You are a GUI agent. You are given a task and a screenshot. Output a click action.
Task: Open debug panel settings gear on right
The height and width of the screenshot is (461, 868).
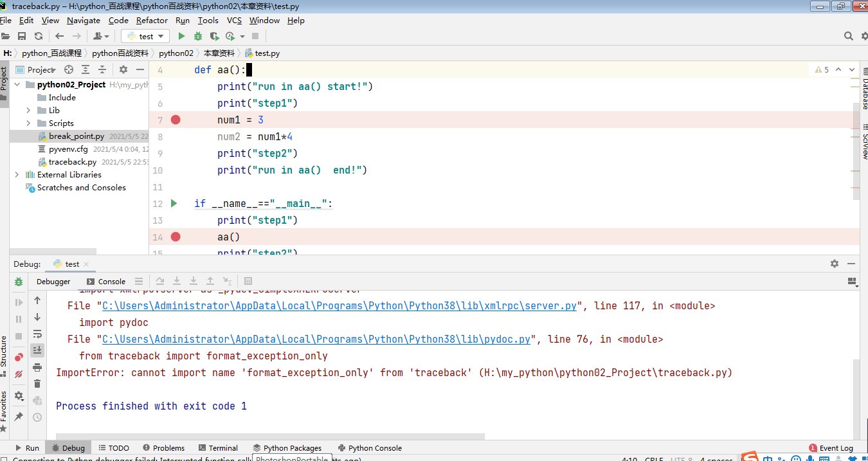pos(835,264)
